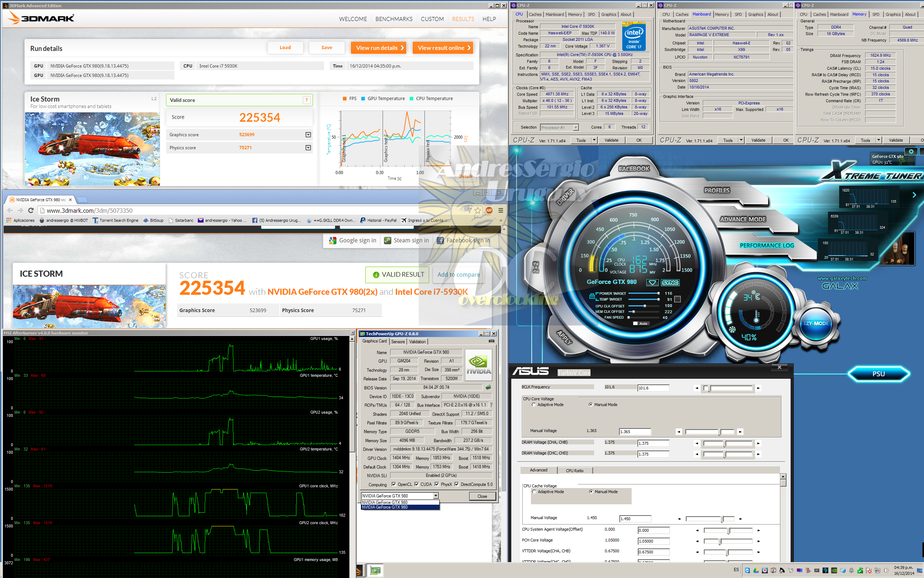This screenshot has height=578, width=924.
Task: Toggle DirectCompute 5.0 checkbox
Action: click(457, 484)
